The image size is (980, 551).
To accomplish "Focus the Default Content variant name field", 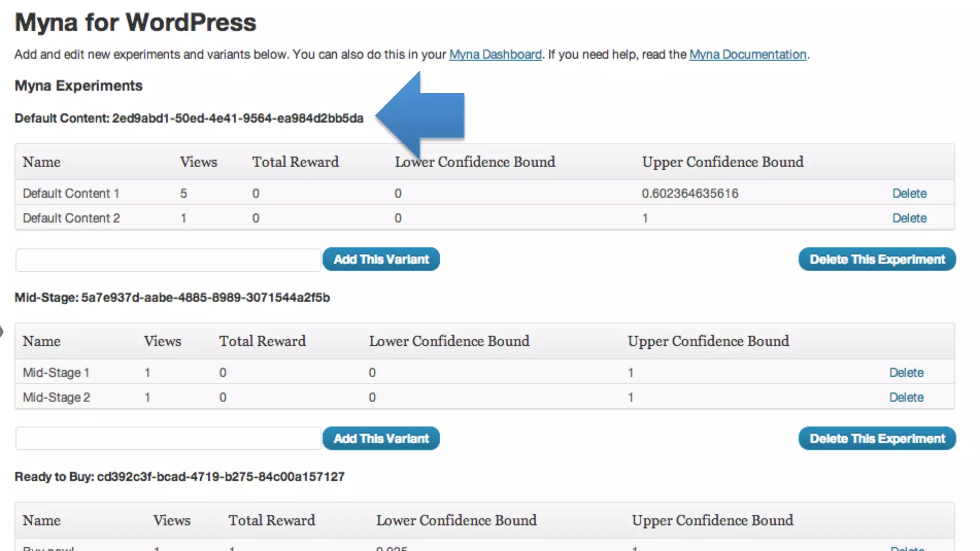I will (x=168, y=260).
